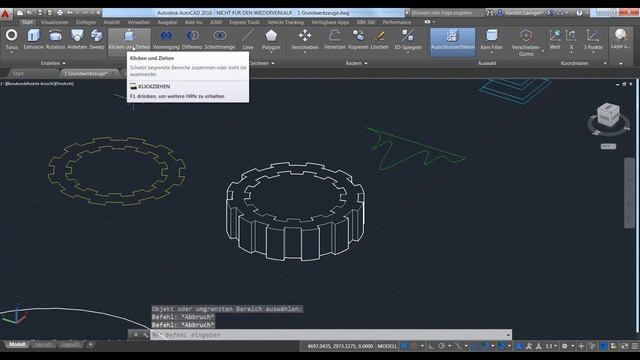Click the navigation bar strip at right
This screenshot has height=360, width=640.
tap(629, 193)
